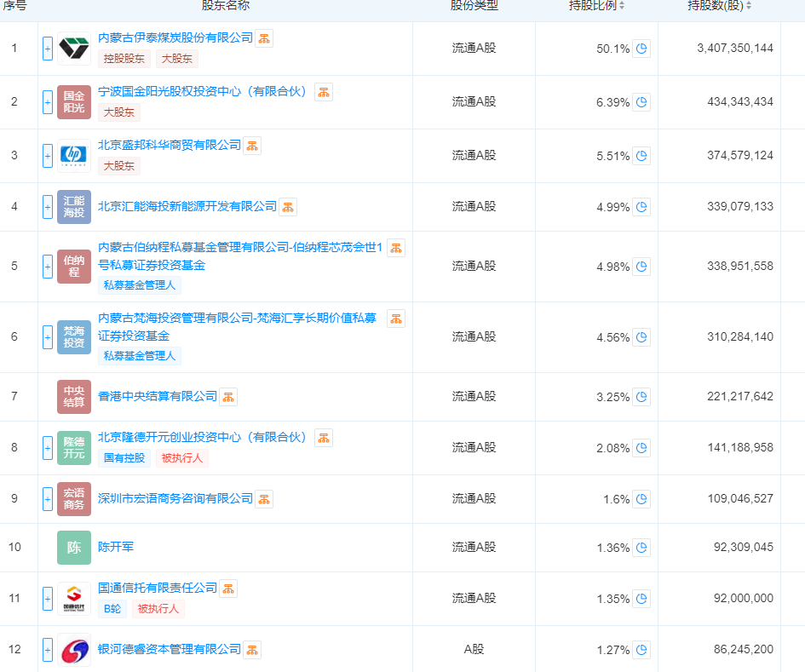Click the 大股东 tag under 内蒙古伊泰煤炭
The height and width of the screenshot is (672, 805).
[x=176, y=59]
